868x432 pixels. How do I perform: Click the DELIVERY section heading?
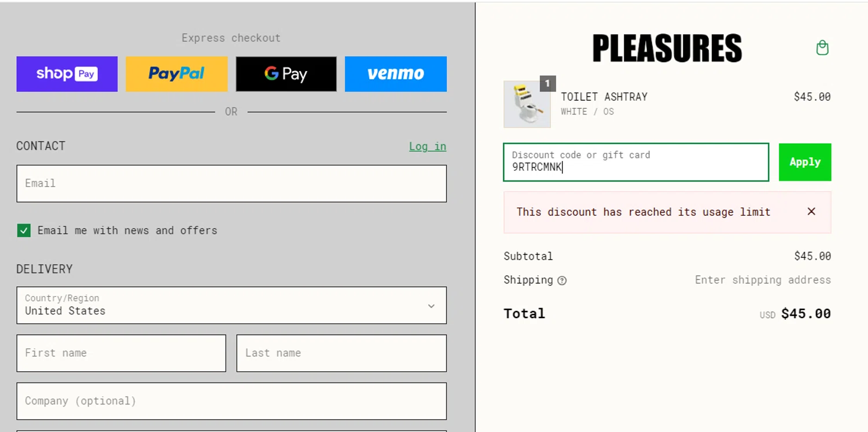(x=45, y=269)
